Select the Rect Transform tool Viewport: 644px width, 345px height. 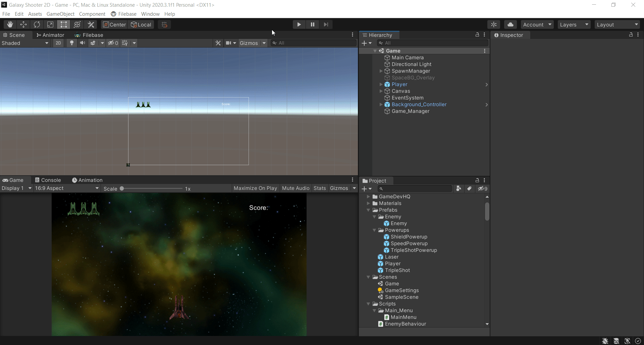click(64, 24)
